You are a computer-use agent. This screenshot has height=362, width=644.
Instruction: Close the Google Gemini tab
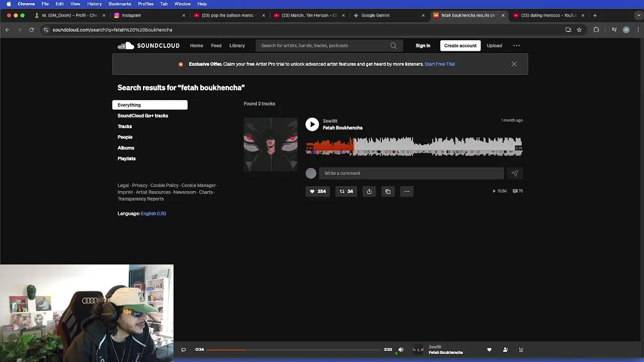click(x=423, y=16)
